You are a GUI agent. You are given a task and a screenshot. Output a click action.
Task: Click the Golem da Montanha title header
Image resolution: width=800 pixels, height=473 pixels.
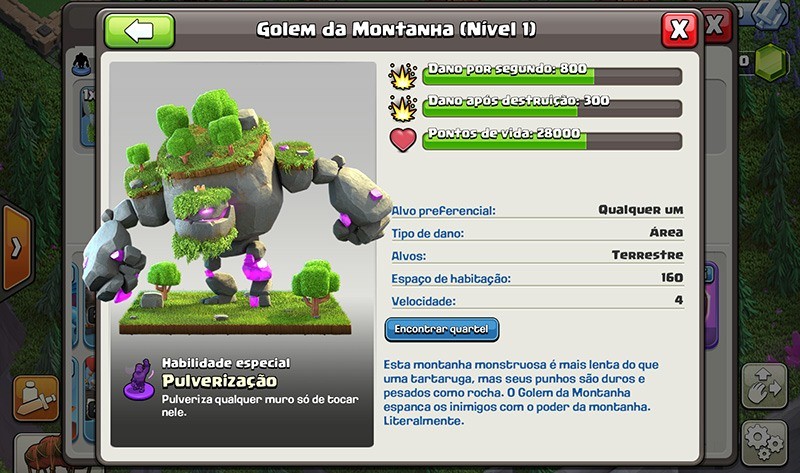[396, 30]
